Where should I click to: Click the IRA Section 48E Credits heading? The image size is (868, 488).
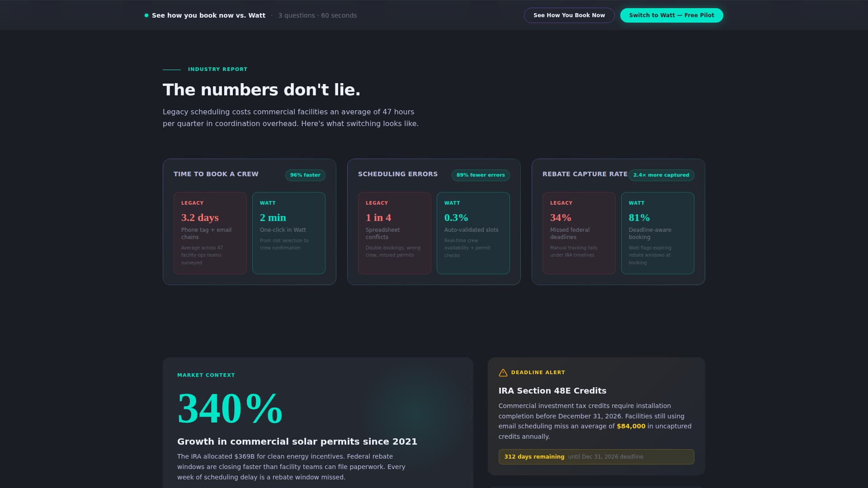(552, 391)
